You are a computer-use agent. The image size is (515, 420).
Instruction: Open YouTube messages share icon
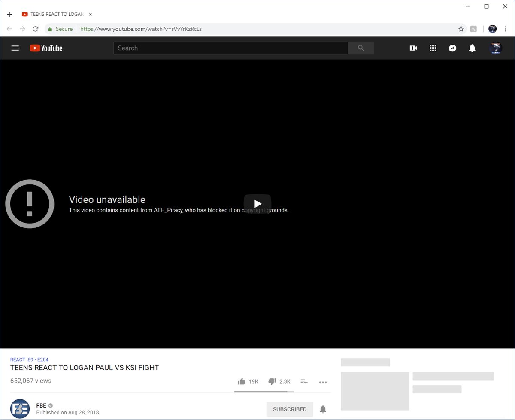tap(452, 48)
